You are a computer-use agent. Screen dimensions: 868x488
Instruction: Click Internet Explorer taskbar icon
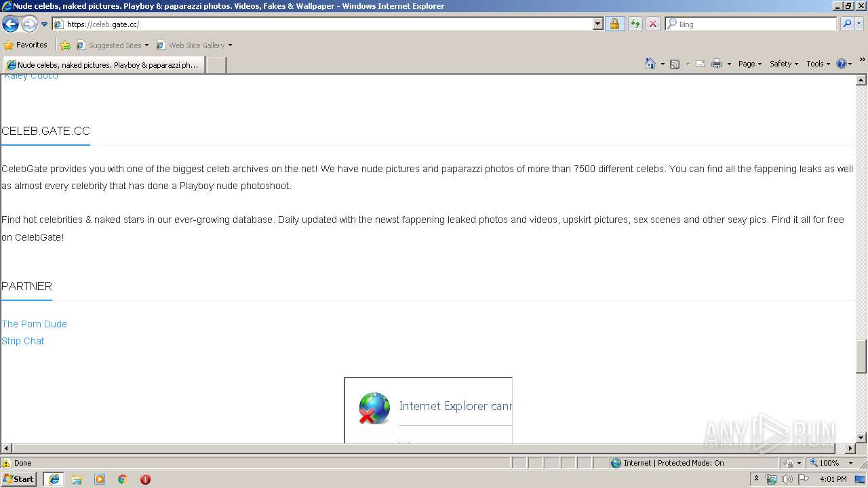(54, 479)
